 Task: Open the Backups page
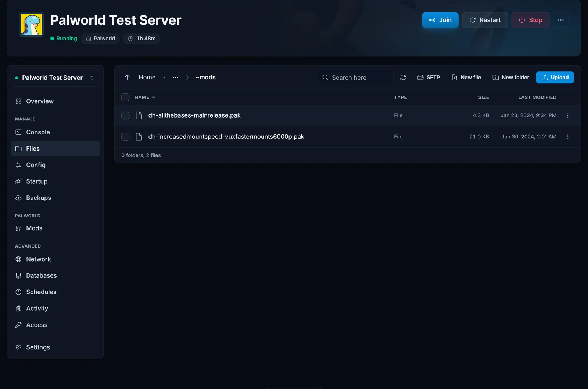55,198
